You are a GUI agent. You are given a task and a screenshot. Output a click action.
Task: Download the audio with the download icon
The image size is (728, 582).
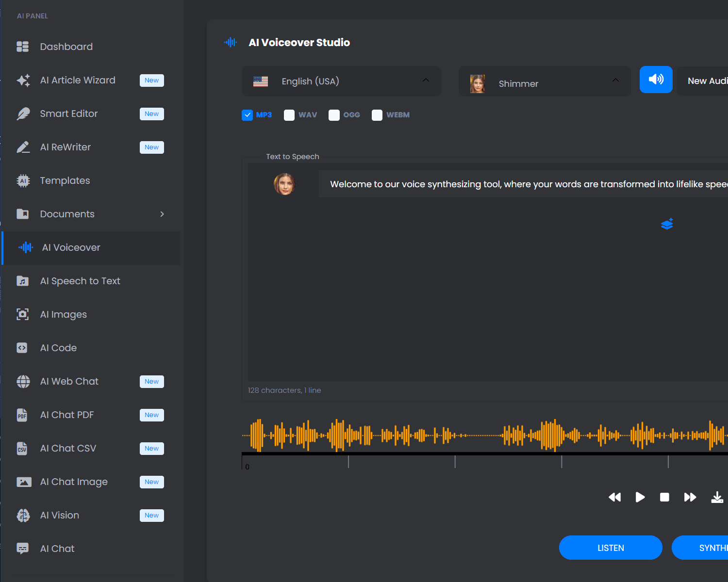point(717,497)
